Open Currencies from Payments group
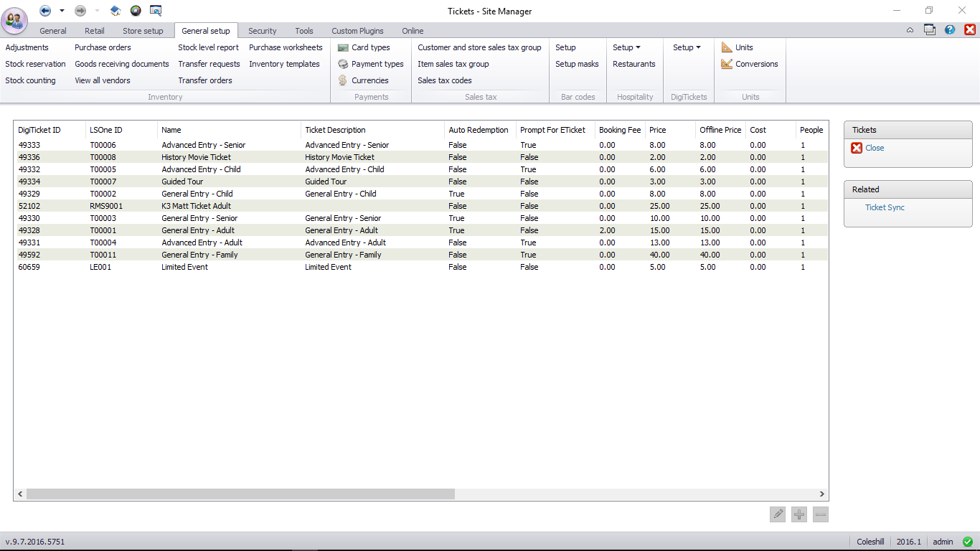Image resolution: width=980 pixels, height=551 pixels. click(369, 80)
